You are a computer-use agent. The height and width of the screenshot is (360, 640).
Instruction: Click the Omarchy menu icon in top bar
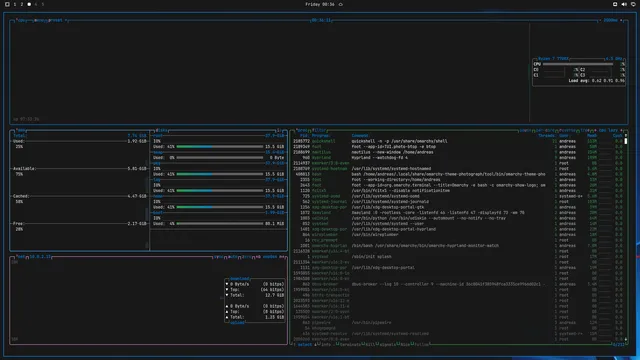(x=7, y=4)
